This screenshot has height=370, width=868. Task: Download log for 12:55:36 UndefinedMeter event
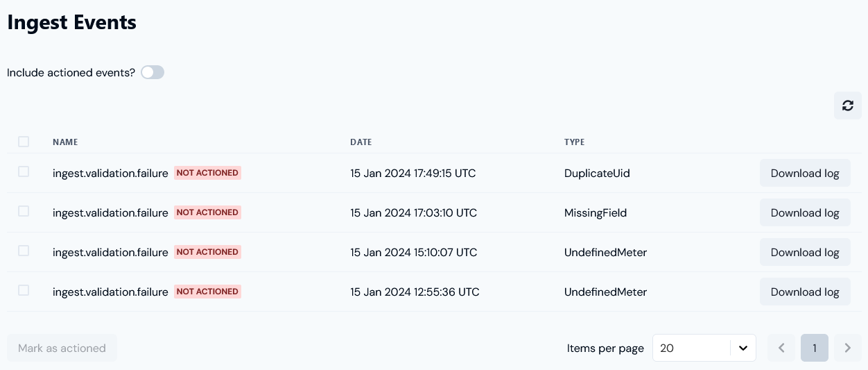point(805,292)
